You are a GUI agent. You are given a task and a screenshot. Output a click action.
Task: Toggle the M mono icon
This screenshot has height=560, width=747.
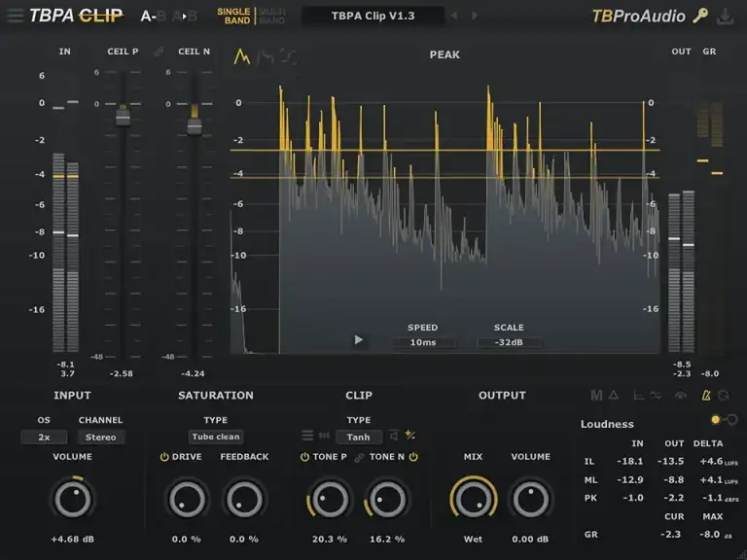(596, 396)
